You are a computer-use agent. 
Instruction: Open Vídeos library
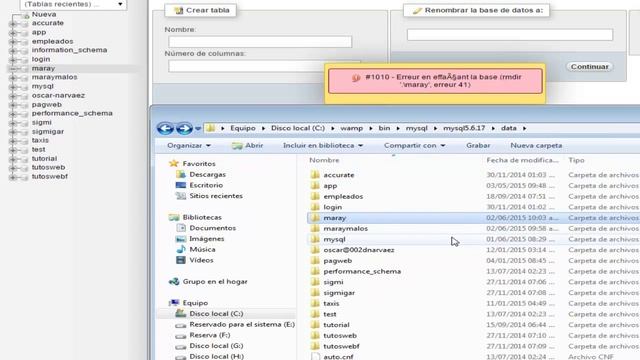tap(201, 260)
